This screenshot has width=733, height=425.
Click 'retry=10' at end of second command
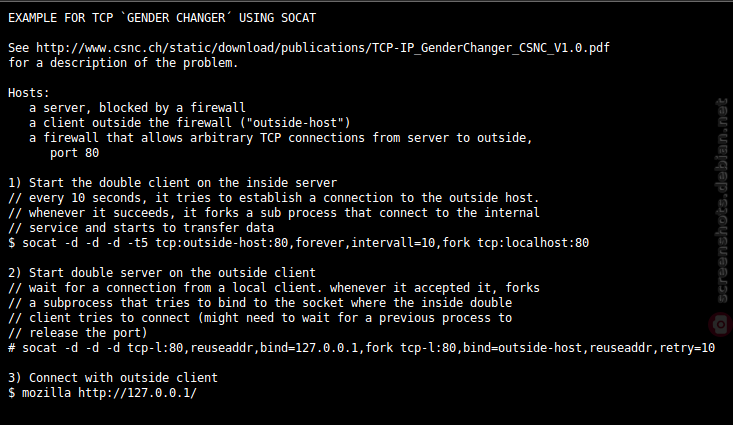[x=687, y=347]
